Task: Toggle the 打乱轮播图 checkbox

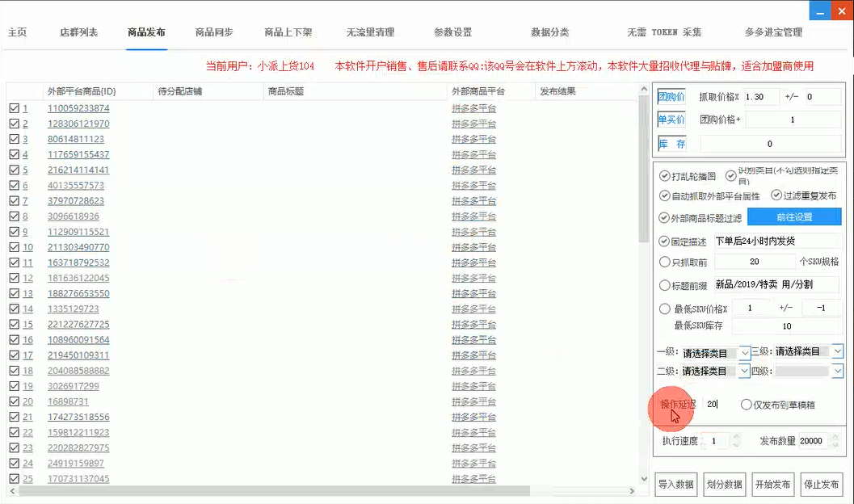Action: 663,175
